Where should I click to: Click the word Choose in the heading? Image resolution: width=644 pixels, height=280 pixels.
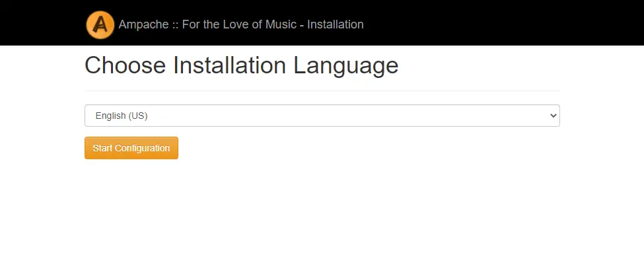[x=125, y=65]
